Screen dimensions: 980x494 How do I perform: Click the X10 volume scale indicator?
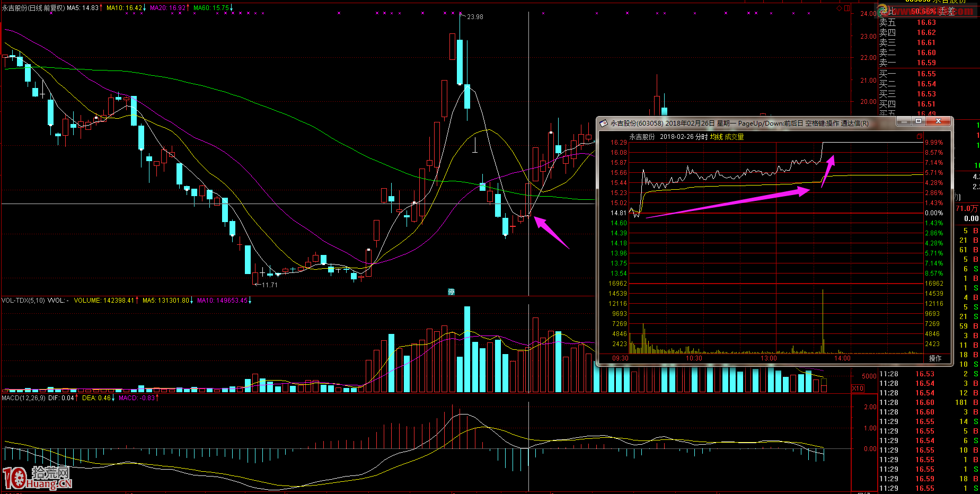coord(858,389)
